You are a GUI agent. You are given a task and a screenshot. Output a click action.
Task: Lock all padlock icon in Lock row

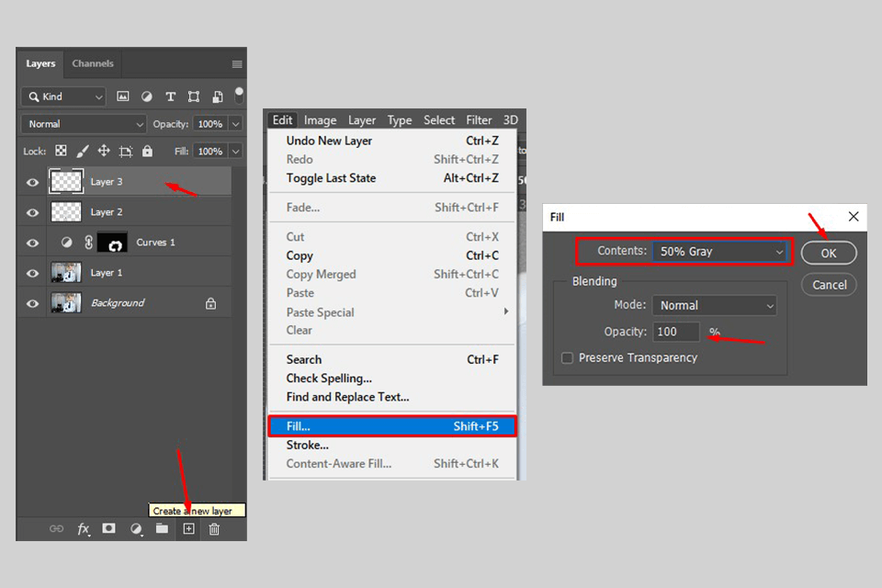click(147, 151)
